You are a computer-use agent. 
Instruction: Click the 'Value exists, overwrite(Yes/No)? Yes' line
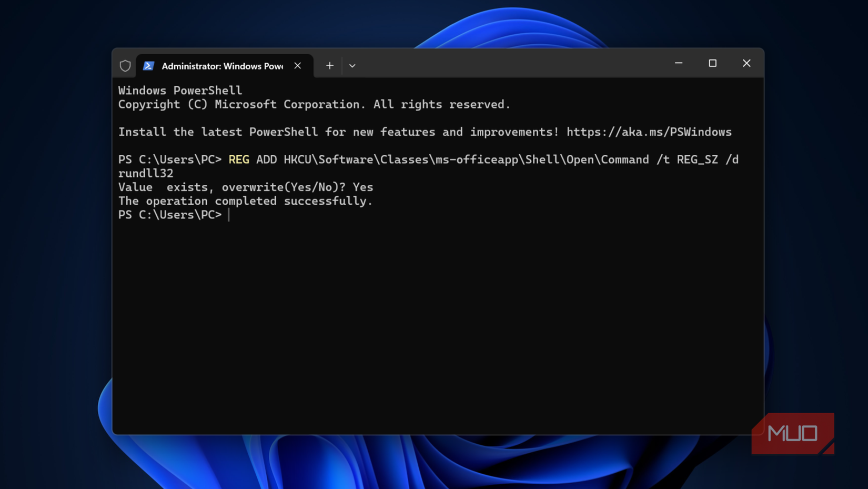[x=246, y=187]
